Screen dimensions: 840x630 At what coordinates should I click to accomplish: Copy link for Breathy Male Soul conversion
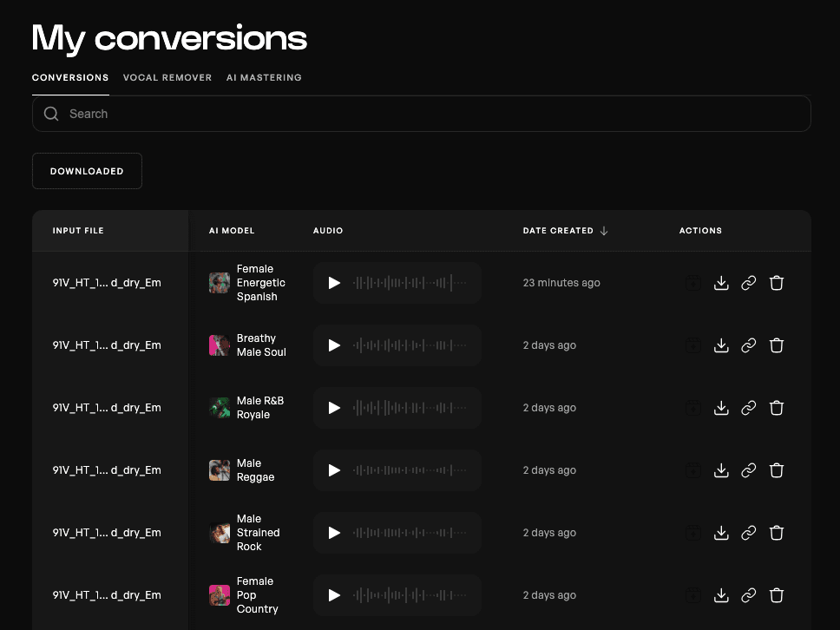(748, 345)
